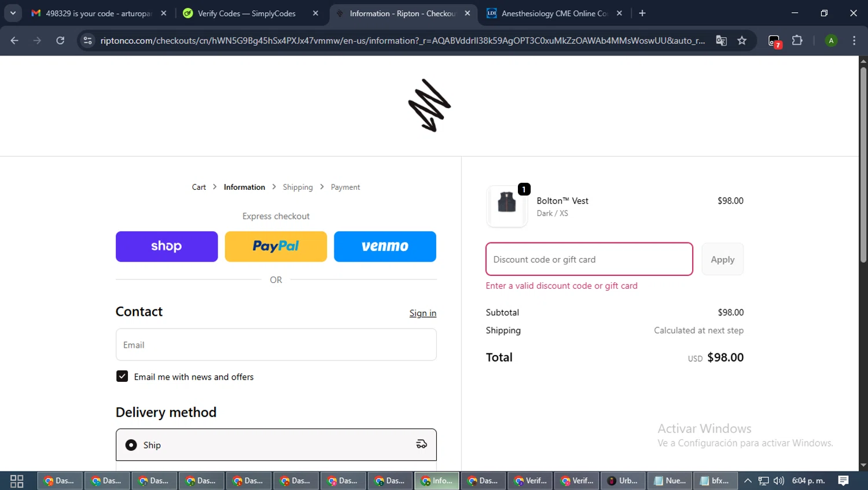Viewport: 868px width, 490px height.
Task: Open the Extensions puzzle icon
Action: coord(797,40)
